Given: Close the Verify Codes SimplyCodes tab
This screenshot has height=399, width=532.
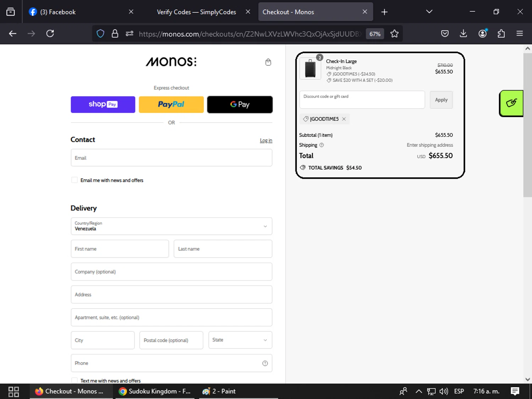Looking at the screenshot, I should click(248, 12).
